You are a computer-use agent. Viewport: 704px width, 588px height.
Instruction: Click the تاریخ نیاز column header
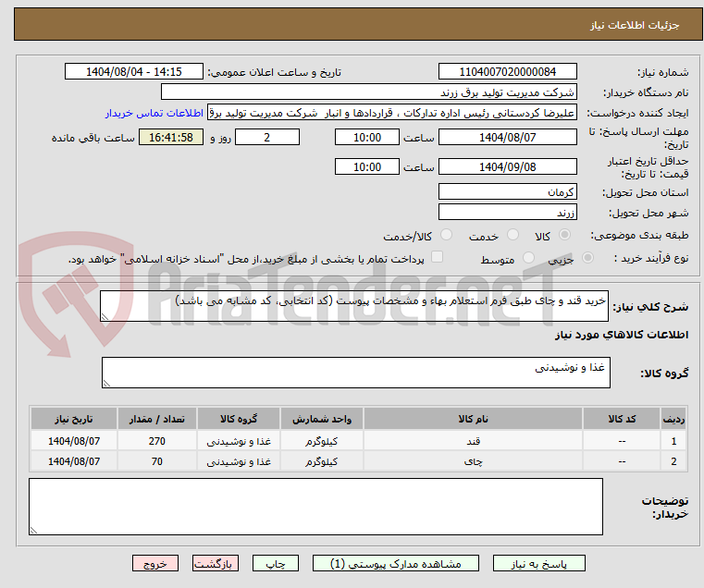click(x=74, y=419)
